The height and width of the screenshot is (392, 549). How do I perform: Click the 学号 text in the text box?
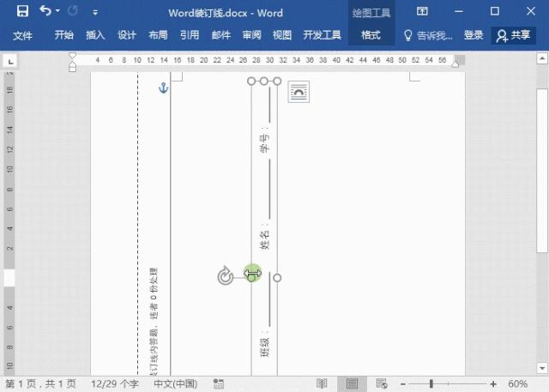coord(265,143)
